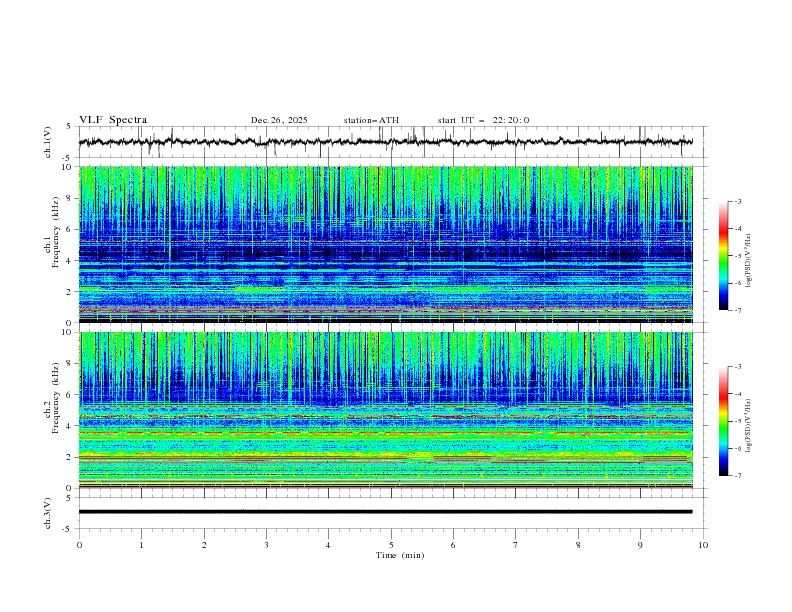Click the "ch.1(V)" waveform axis label
This screenshot has width=792, height=612.
pyautogui.click(x=48, y=142)
